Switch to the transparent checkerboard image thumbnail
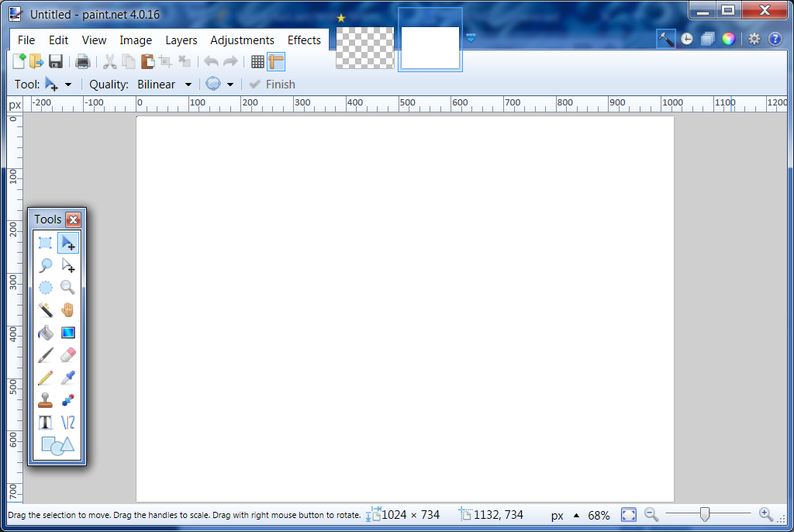The image size is (794, 532). [x=364, y=47]
